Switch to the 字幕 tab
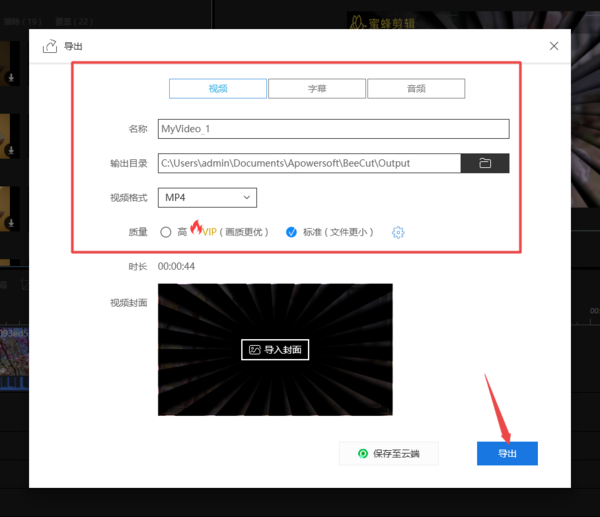 pos(317,89)
